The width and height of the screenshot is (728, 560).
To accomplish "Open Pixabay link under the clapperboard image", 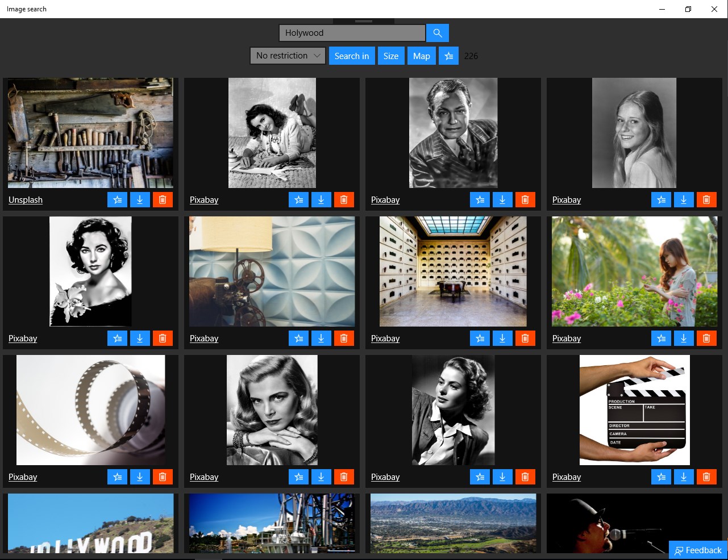I will [x=567, y=477].
